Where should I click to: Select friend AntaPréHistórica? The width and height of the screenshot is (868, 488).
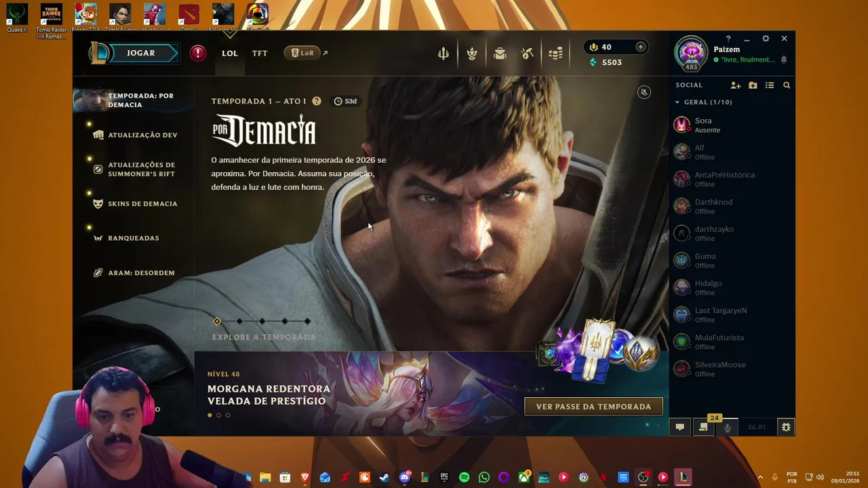click(732, 179)
